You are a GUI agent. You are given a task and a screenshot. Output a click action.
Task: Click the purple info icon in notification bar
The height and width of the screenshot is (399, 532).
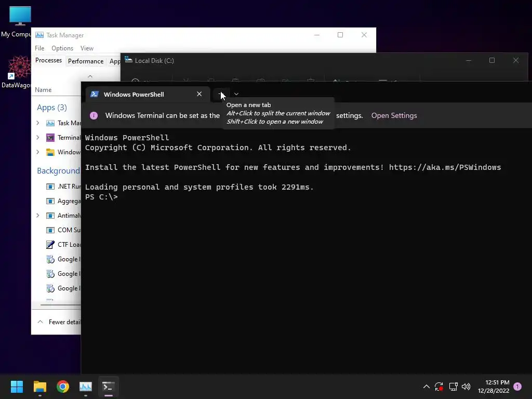click(94, 115)
